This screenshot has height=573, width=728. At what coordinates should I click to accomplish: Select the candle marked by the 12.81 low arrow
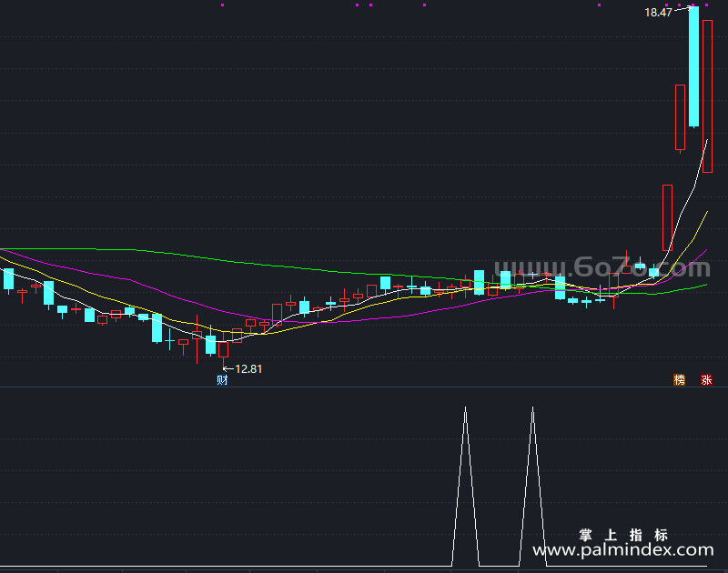(223, 350)
